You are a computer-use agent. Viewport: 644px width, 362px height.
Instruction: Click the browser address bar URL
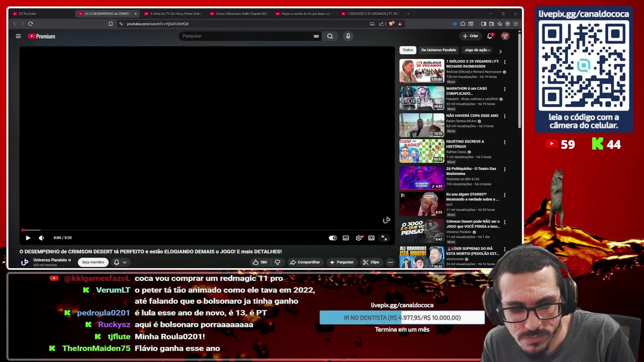coord(157,24)
